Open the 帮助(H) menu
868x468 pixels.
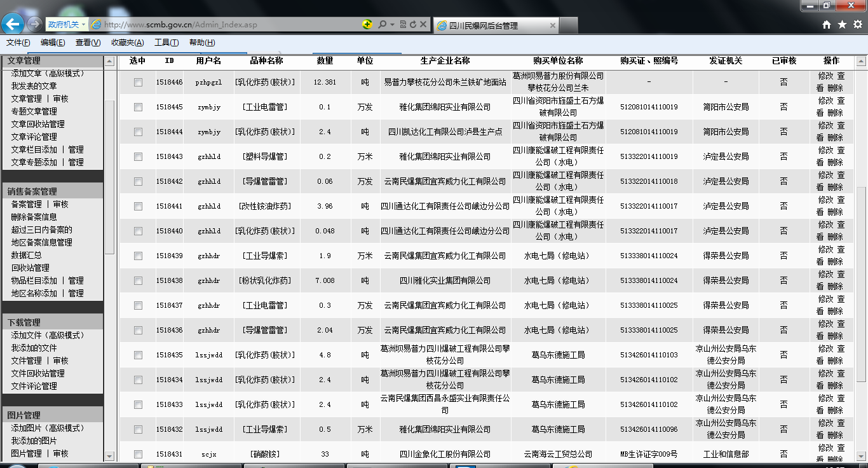pyautogui.click(x=202, y=43)
